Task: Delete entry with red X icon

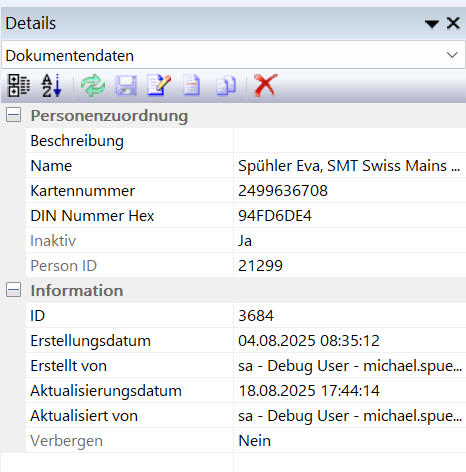Action: [x=266, y=86]
